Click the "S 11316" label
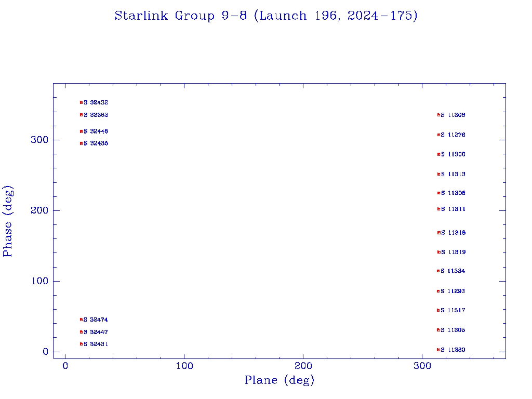Image resolution: width=532 pixels, height=399 pixels. tap(453, 233)
